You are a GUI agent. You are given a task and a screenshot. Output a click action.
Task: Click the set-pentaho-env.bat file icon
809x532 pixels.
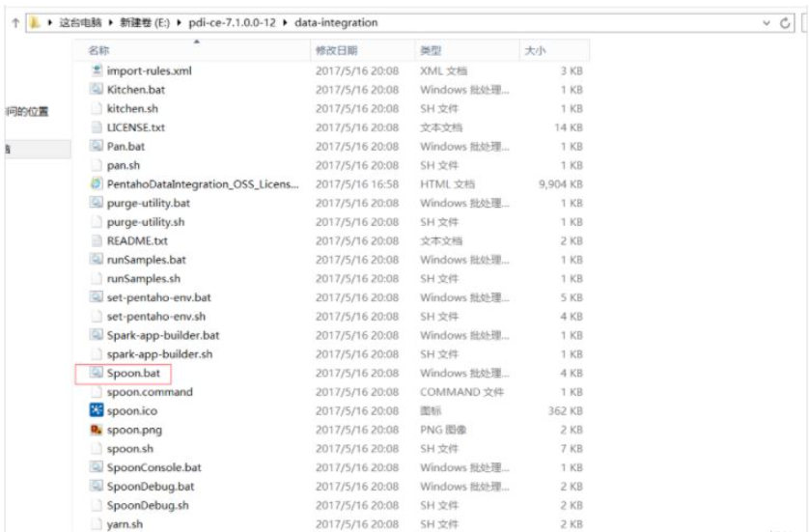[97, 296]
